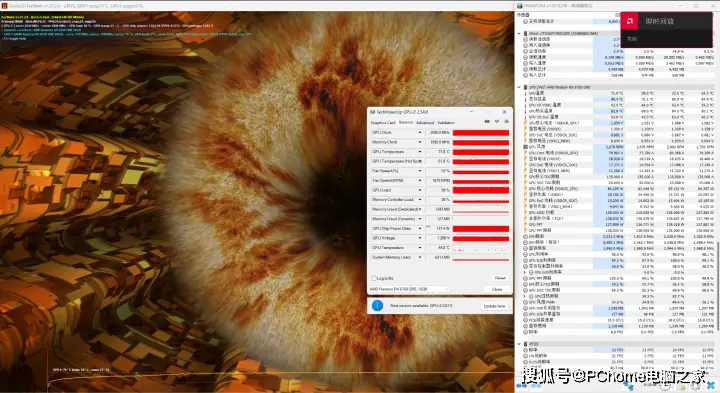Open the AMD Radeon RX 6750 GRE selector
The height and width of the screenshot is (393, 720).
tap(409, 289)
